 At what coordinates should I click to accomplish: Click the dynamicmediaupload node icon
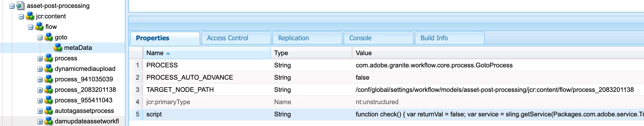(49, 69)
